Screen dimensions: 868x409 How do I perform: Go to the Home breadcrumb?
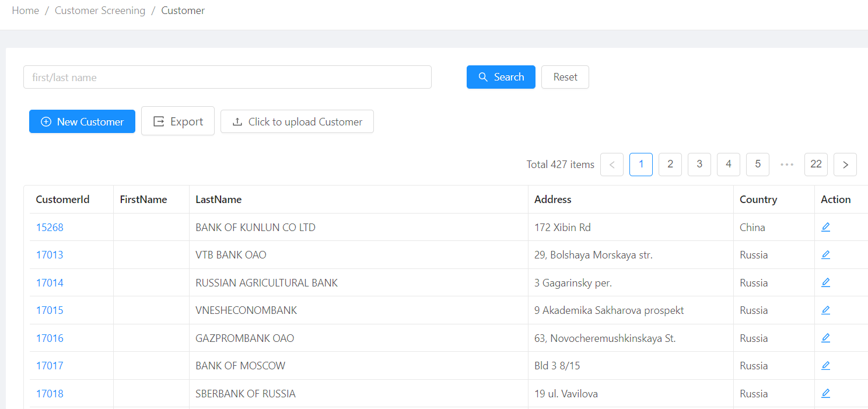pyautogui.click(x=26, y=11)
